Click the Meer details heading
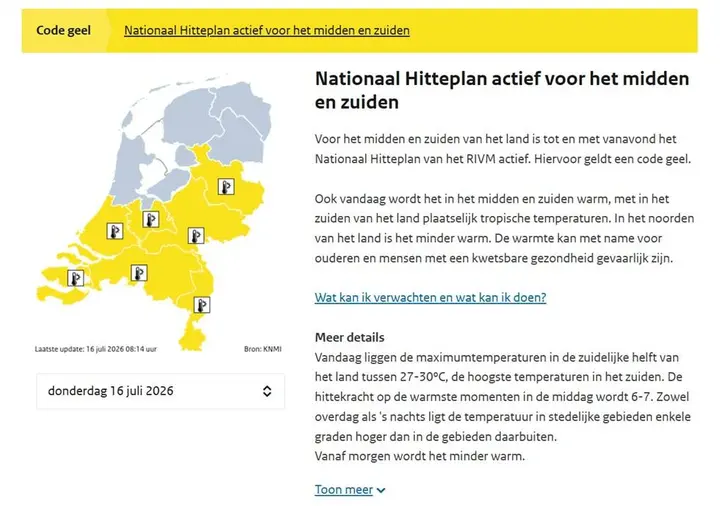 pos(349,337)
